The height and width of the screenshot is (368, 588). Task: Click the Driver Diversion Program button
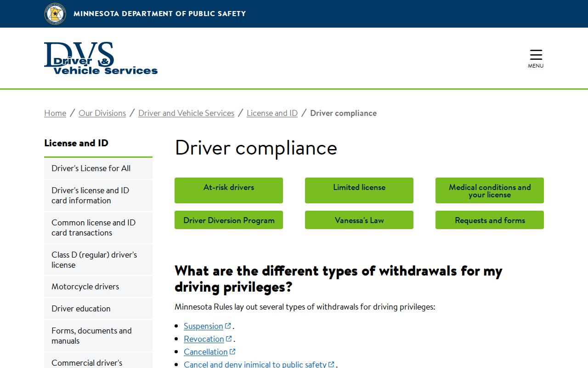(229, 220)
